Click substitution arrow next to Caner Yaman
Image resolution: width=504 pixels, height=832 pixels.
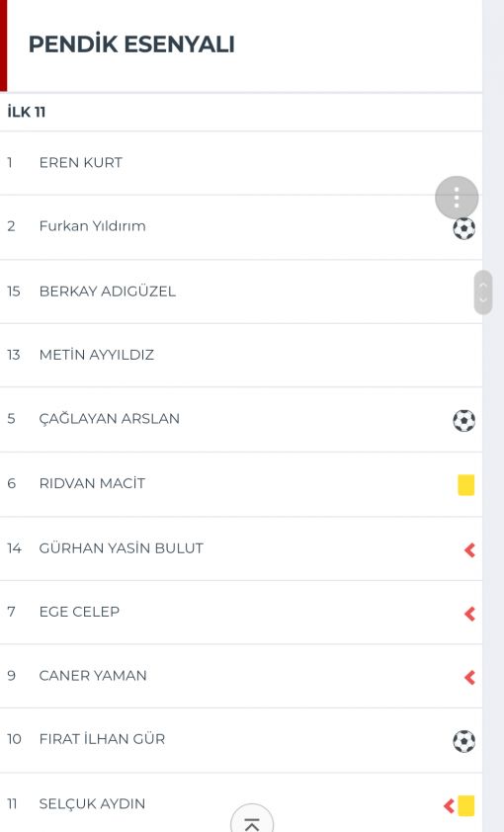pos(469,678)
